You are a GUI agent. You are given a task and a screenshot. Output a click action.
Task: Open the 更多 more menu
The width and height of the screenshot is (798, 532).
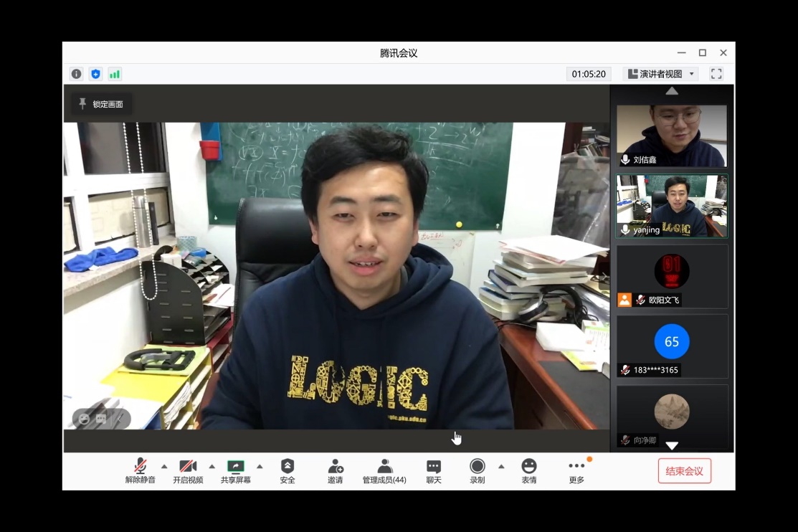[x=576, y=471]
